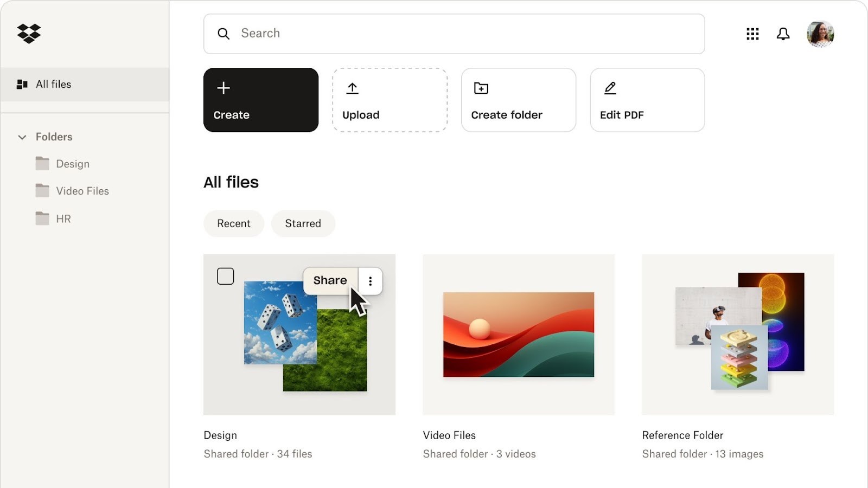Open the Video Files folder in sidebar

(82, 191)
